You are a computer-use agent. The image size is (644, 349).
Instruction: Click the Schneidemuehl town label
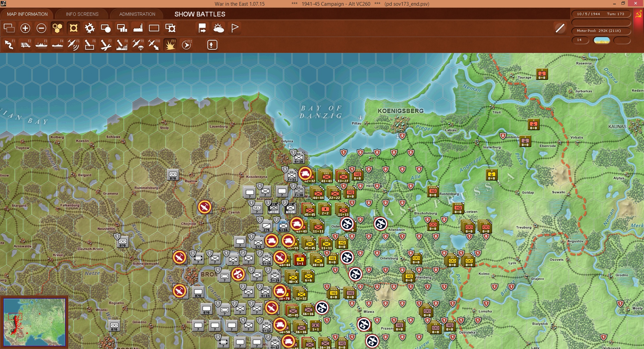146,264
